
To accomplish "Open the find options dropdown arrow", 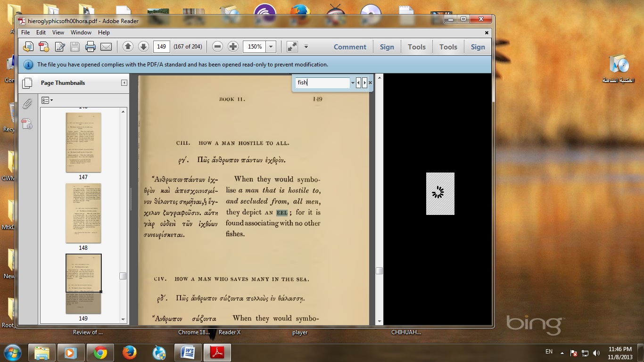I will 353,83.
